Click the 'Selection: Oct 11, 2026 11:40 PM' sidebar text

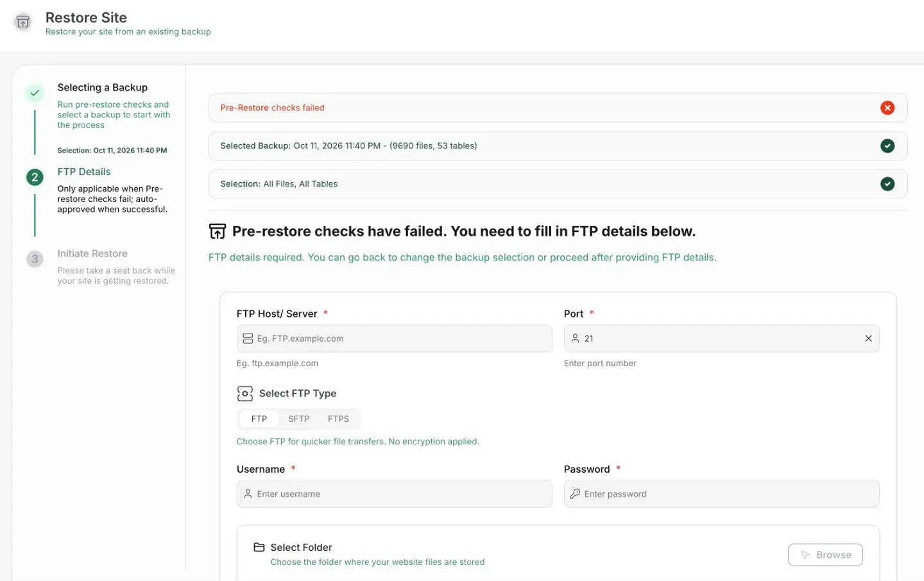pos(112,151)
